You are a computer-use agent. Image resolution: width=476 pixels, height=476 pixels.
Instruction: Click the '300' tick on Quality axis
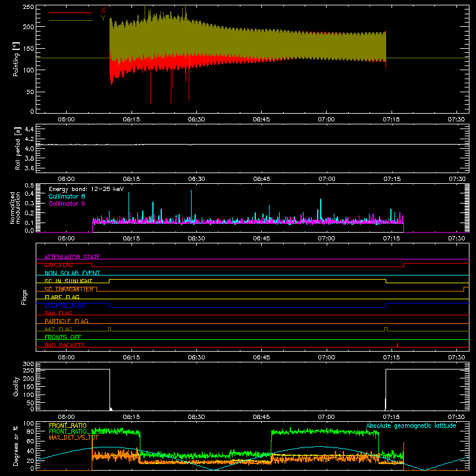click(29, 364)
